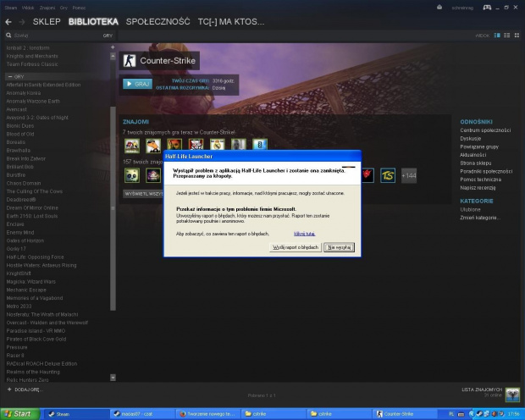Image resolution: width=525 pixels, height=420 pixels.
Task: Click Napisz recenzję link
Action: coord(478,188)
